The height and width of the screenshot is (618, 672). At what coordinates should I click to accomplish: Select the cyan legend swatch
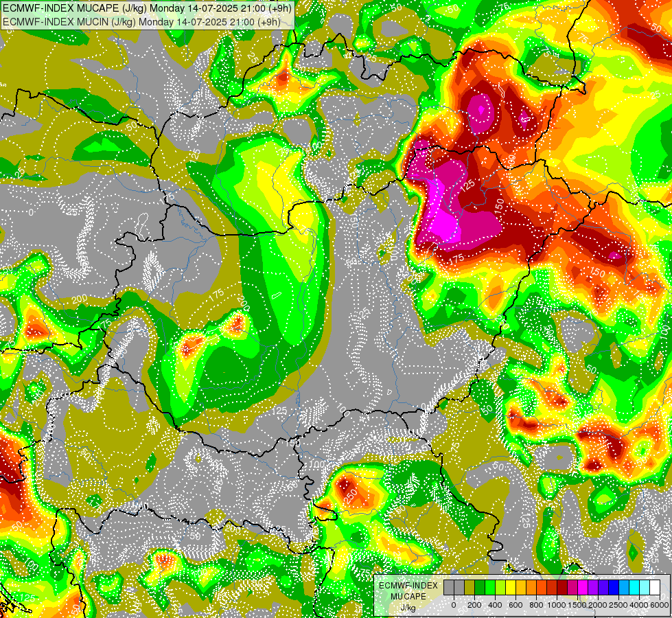tap(635, 587)
